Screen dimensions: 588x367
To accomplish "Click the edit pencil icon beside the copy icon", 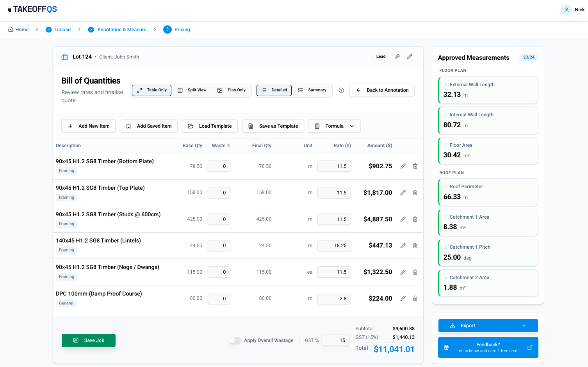I will (410, 57).
